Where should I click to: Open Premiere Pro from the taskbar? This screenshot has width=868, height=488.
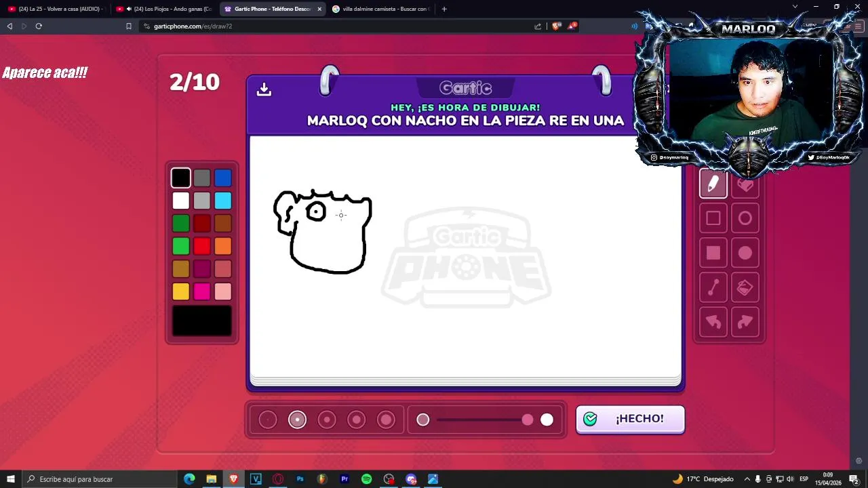pyautogui.click(x=344, y=479)
